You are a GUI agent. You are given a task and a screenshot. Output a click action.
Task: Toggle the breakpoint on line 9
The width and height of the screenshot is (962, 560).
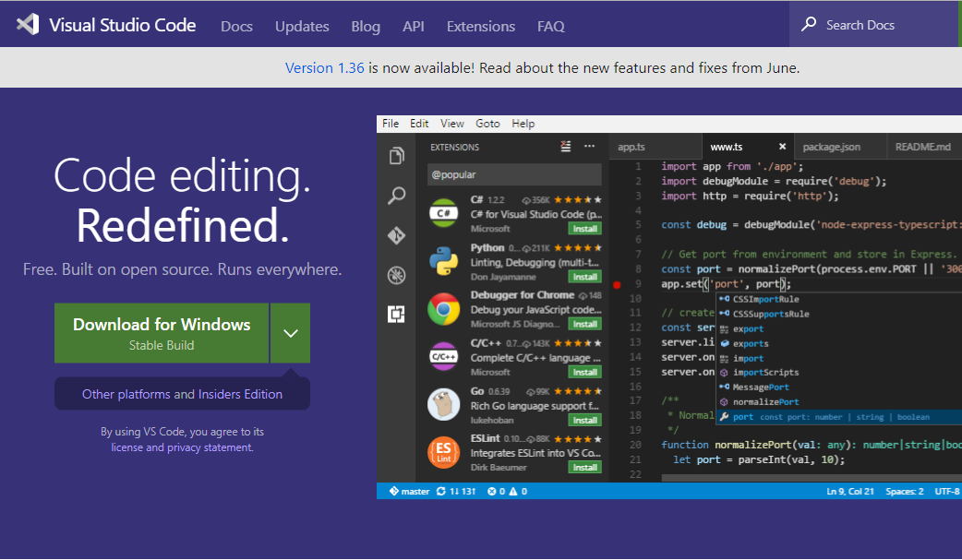tap(617, 284)
